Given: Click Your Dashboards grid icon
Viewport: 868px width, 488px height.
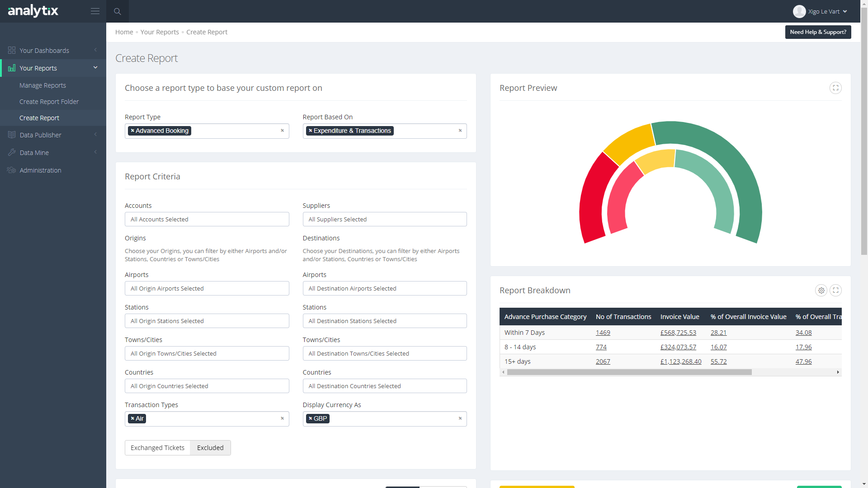Looking at the screenshot, I should (12, 50).
